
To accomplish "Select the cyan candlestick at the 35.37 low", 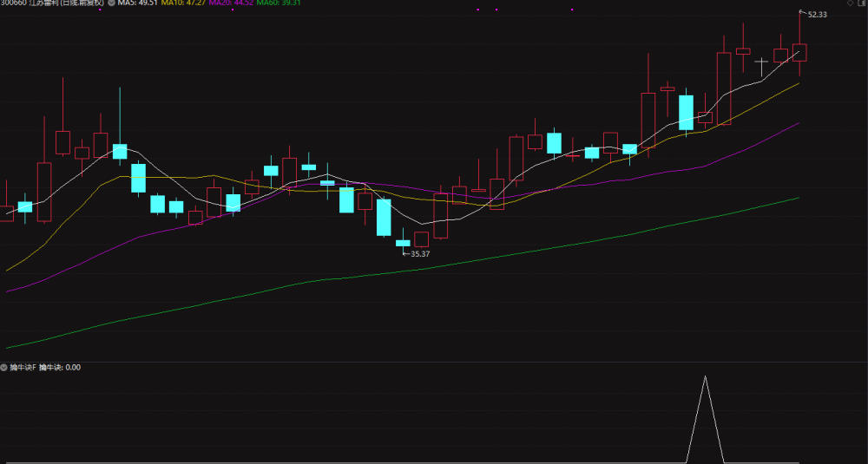I will coord(403,243).
